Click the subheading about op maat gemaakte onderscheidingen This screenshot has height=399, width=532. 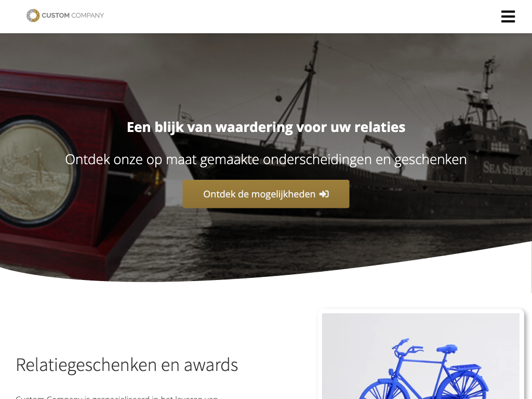pos(266,159)
